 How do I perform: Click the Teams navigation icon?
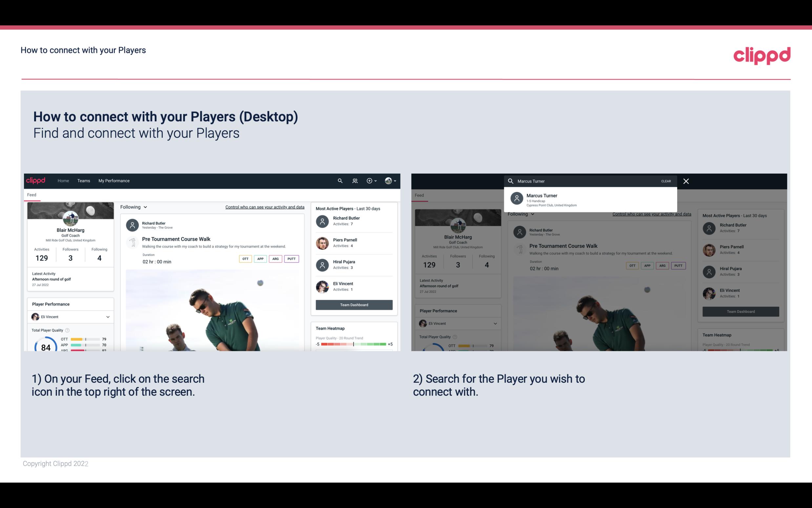(x=84, y=180)
